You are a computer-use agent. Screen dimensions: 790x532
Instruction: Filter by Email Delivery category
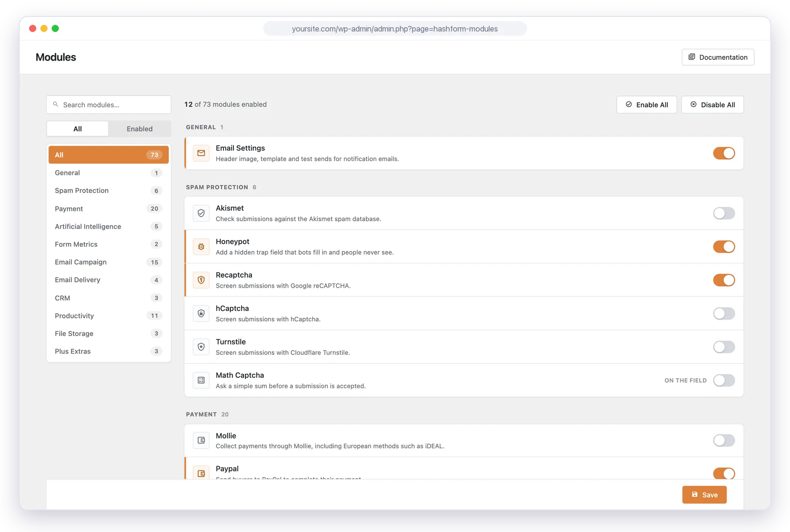pyautogui.click(x=109, y=280)
